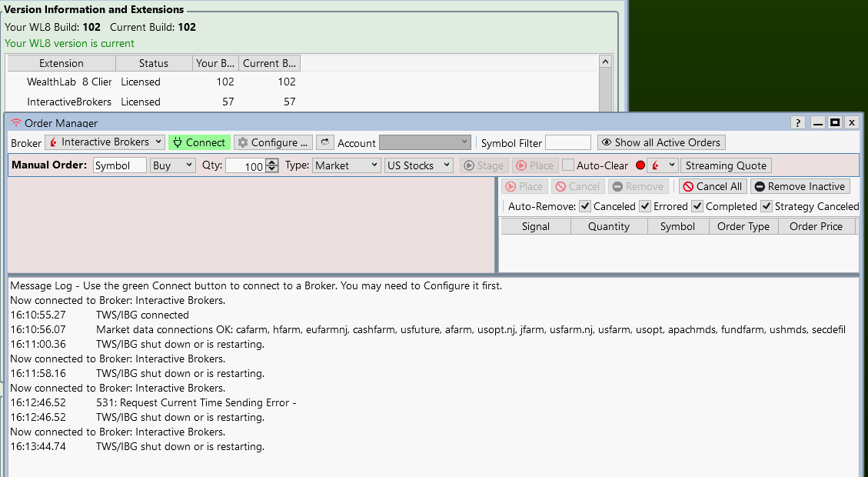The height and width of the screenshot is (477, 868).
Task: Open the Broker Interactive Brokers dropdown
Action: 105,142
